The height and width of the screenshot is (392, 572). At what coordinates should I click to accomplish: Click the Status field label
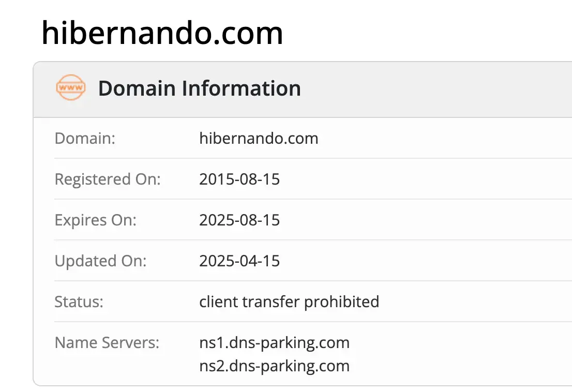pyautogui.click(x=79, y=301)
